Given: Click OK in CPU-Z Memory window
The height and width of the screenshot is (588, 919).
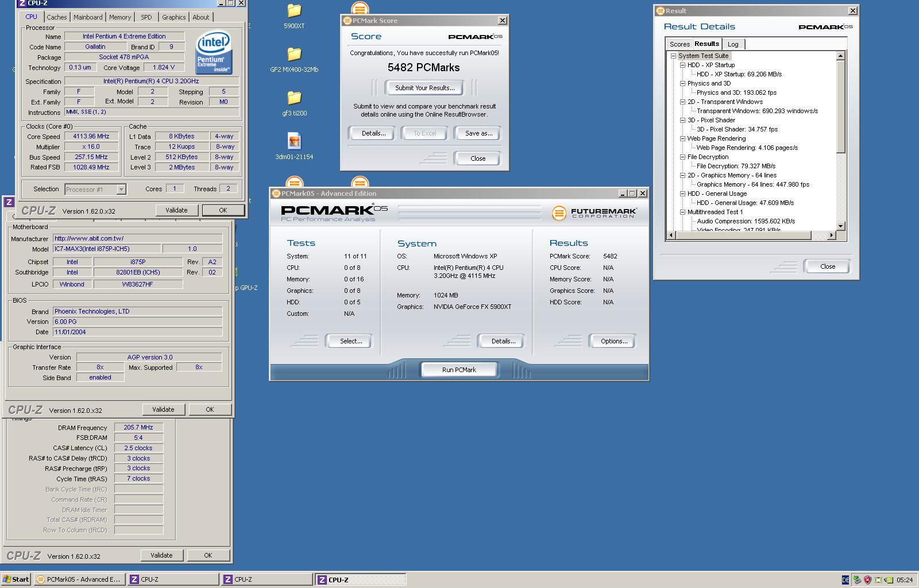Looking at the screenshot, I should click(208, 555).
